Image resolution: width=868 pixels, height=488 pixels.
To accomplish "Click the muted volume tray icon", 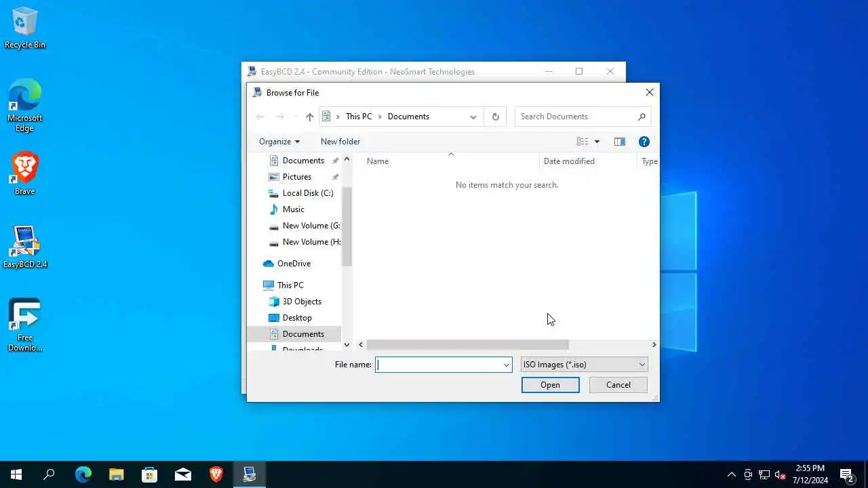I will point(780,474).
